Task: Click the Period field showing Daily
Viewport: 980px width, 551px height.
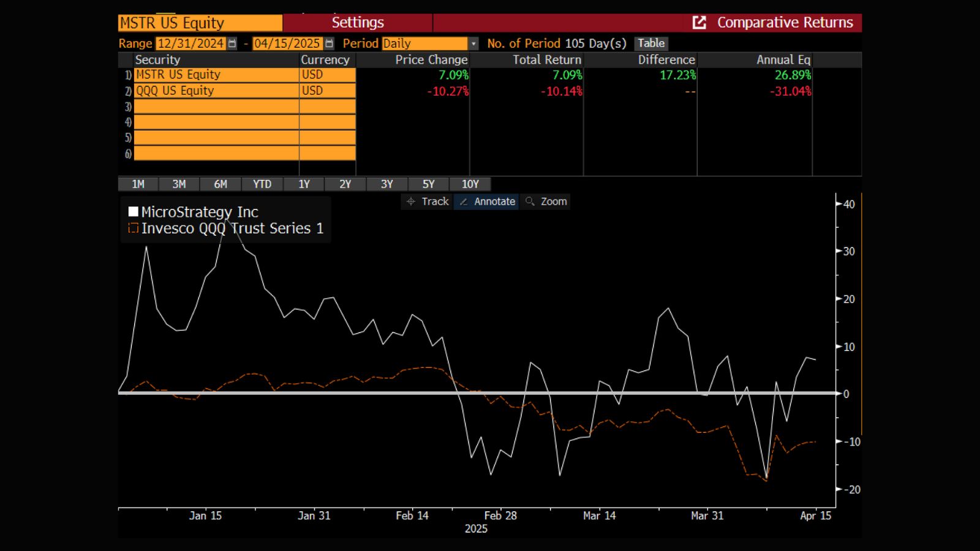Action: (424, 43)
